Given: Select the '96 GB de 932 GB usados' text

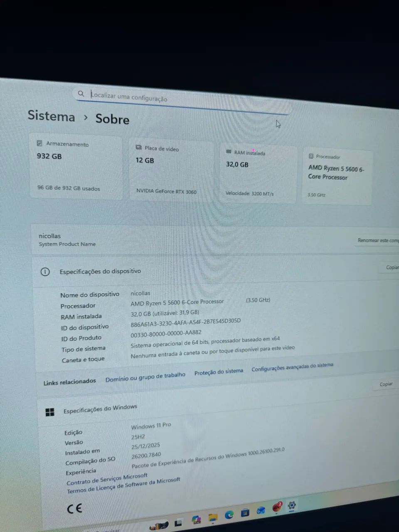Looking at the screenshot, I should [69, 188].
